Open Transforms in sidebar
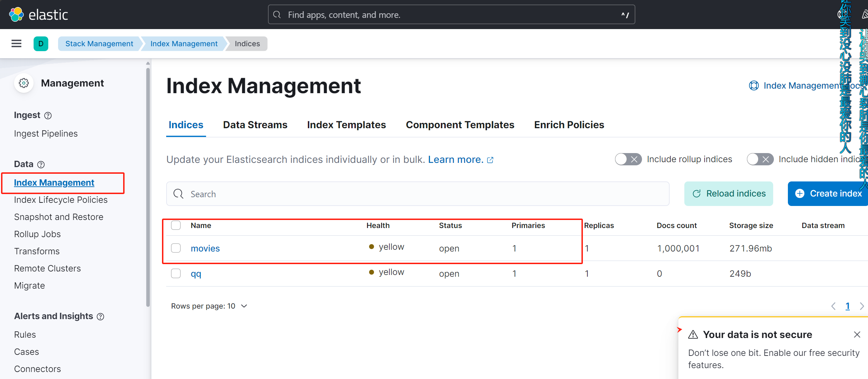 (37, 251)
